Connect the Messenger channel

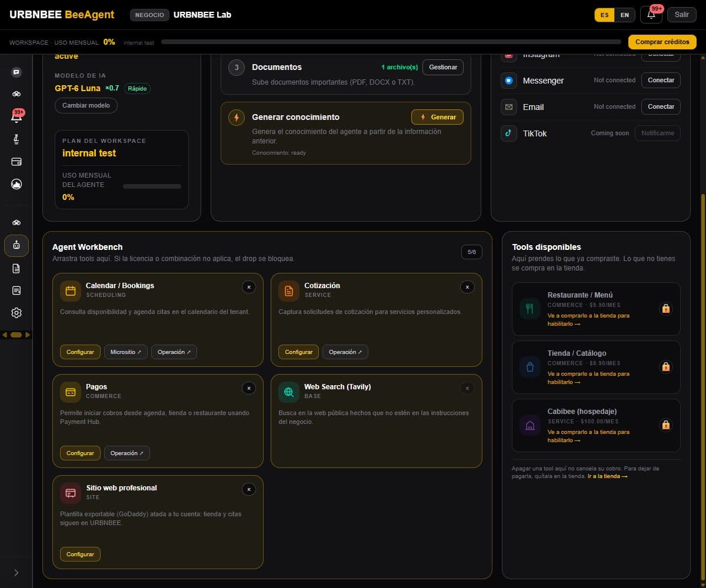661,80
